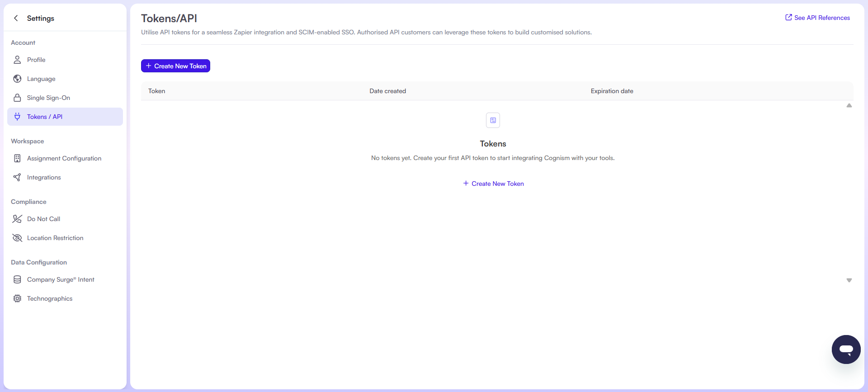This screenshot has height=392, width=868.
Task: Open the Integrations settings page
Action: tap(44, 177)
